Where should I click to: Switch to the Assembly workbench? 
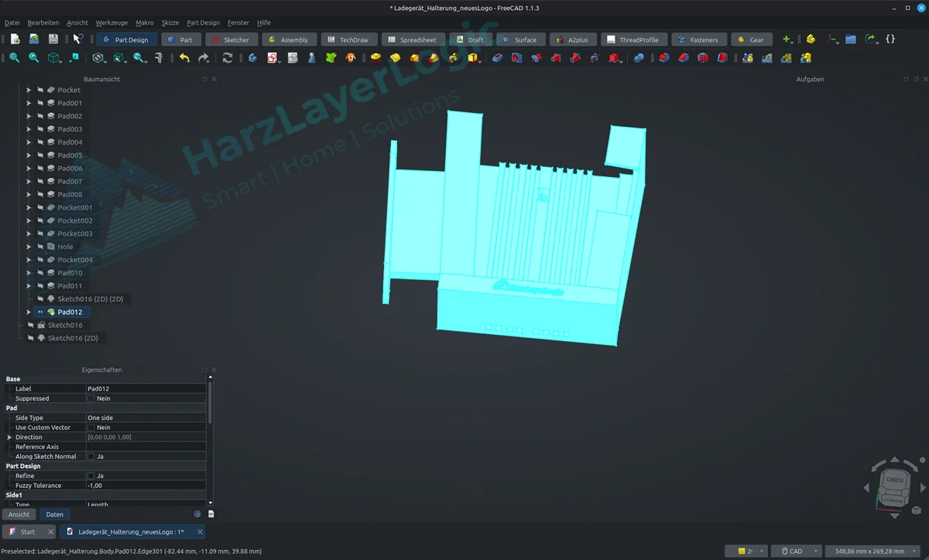288,39
